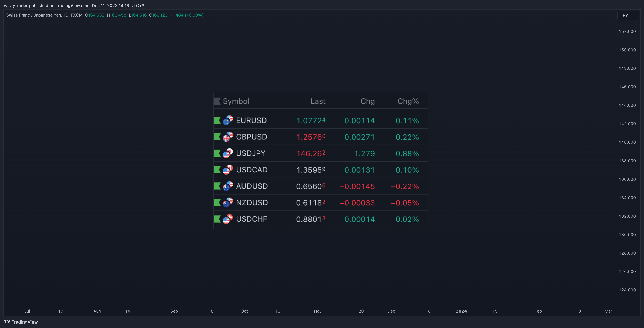
Task: Click the green flag beside EURUSD
Action: click(217, 120)
